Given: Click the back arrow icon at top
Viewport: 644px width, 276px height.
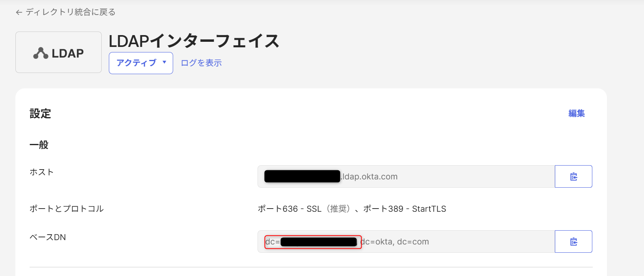Looking at the screenshot, I should pos(19,13).
